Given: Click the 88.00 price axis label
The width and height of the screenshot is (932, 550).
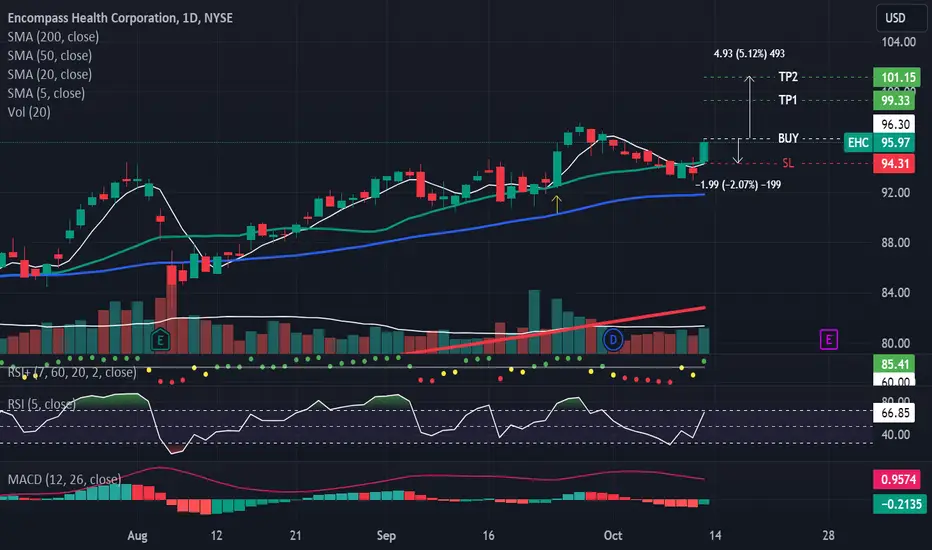Looking at the screenshot, I should pos(896,243).
